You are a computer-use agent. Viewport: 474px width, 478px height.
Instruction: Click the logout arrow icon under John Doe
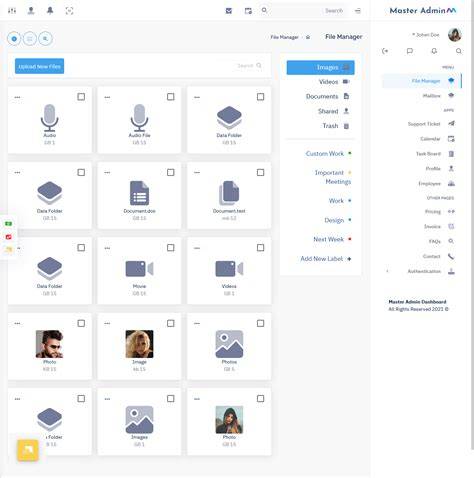pos(385,51)
